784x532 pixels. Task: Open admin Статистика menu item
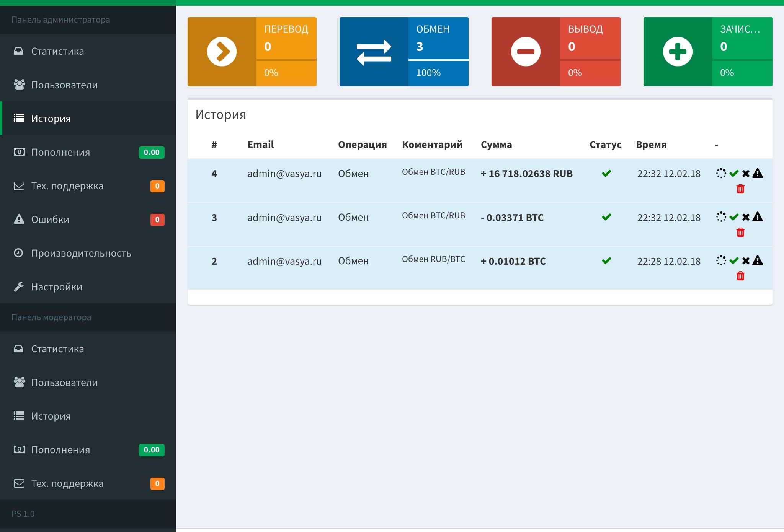57,51
